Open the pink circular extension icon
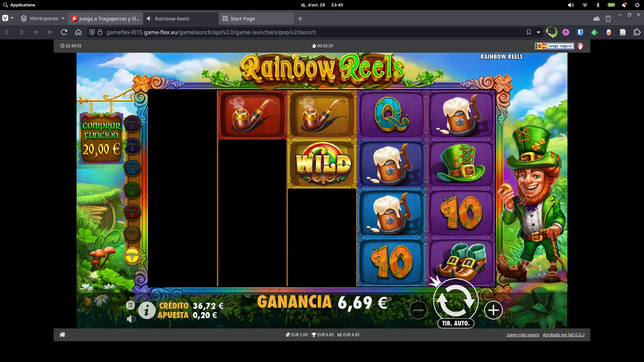The height and width of the screenshot is (362, 644). 566,32
